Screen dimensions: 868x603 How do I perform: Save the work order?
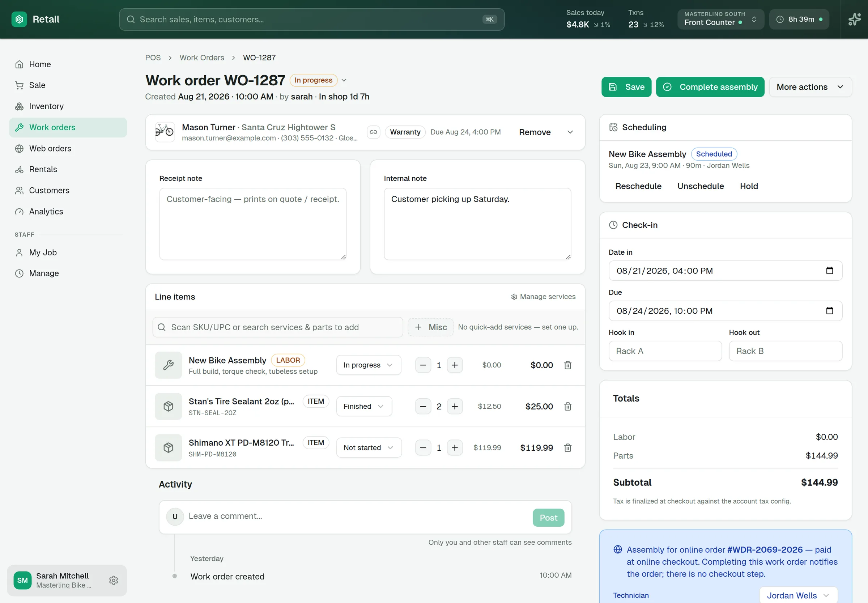coord(626,87)
